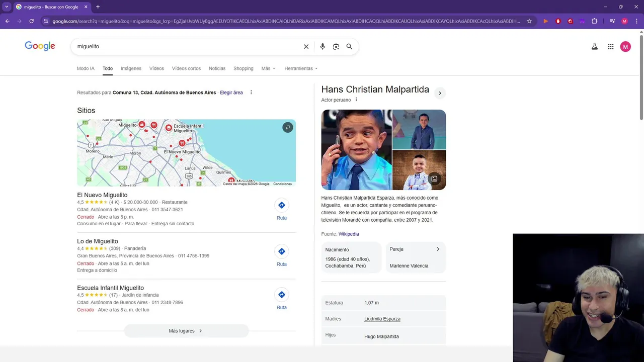The height and width of the screenshot is (362, 644).
Task: Open Lo de Miguelito listing
Action: click(98, 241)
